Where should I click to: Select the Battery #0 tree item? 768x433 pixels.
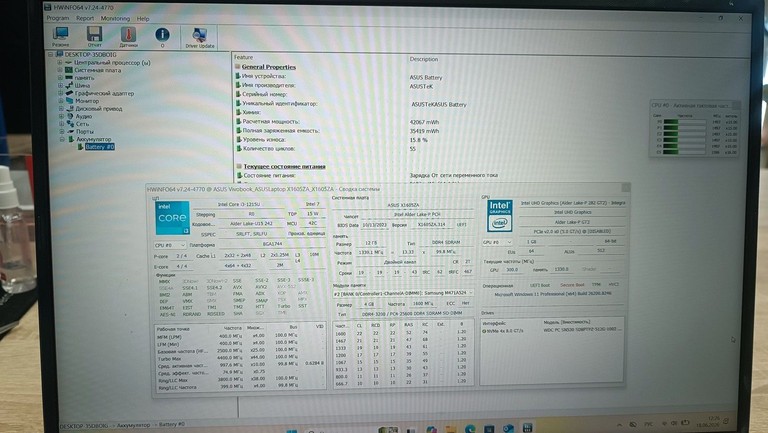(x=100, y=147)
